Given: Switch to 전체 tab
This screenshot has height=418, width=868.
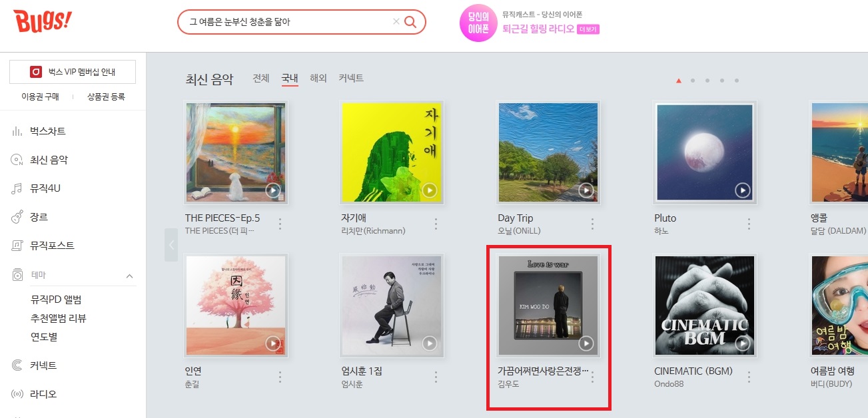Looking at the screenshot, I should tap(261, 78).
